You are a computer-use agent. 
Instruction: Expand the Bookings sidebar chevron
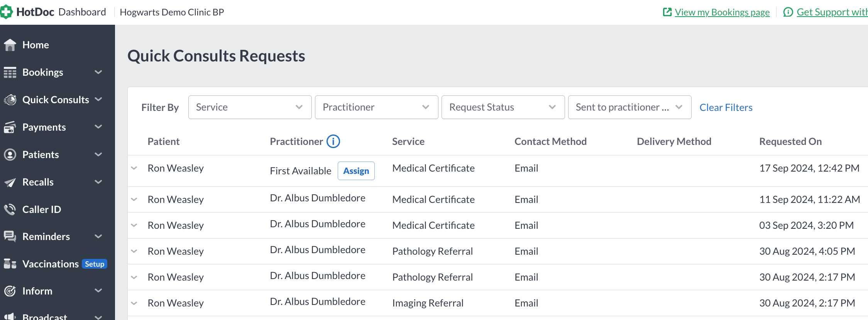(x=99, y=72)
